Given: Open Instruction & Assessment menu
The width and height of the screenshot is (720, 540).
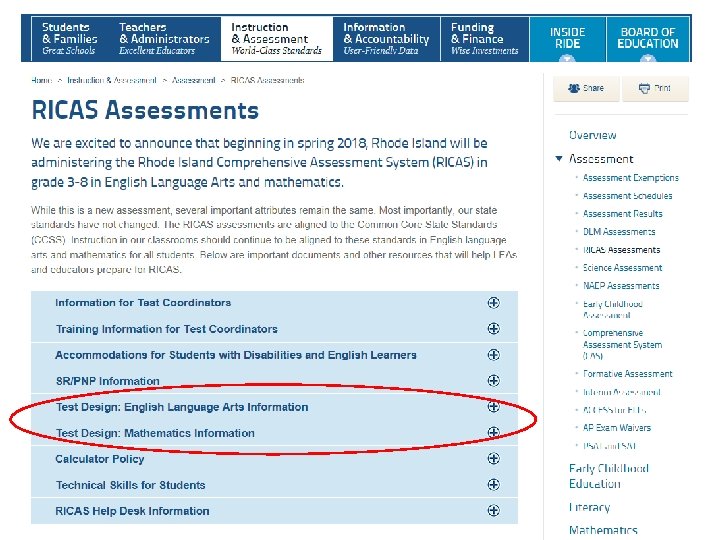Looking at the screenshot, I should (276, 39).
